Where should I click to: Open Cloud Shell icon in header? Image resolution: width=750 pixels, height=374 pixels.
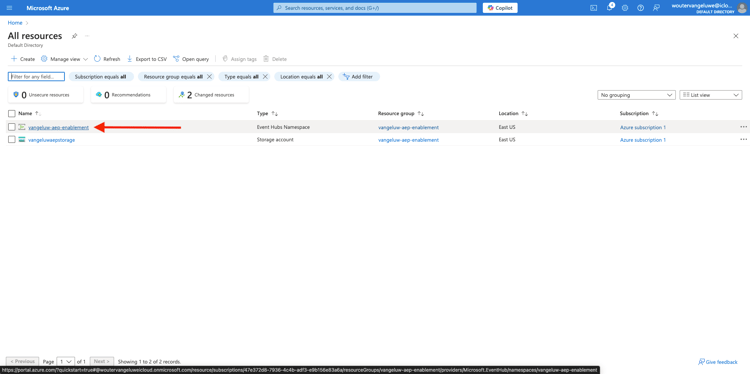[594, 8]
